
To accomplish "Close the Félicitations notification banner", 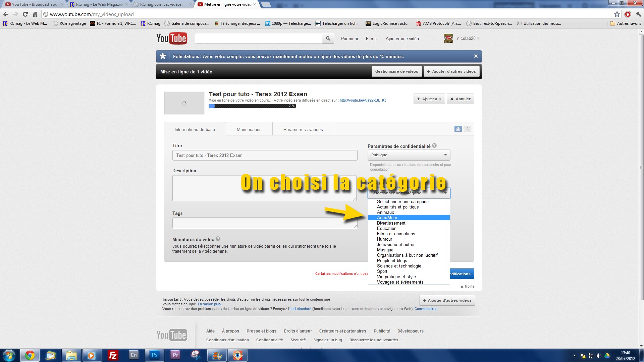I will (x=476, y=56).
